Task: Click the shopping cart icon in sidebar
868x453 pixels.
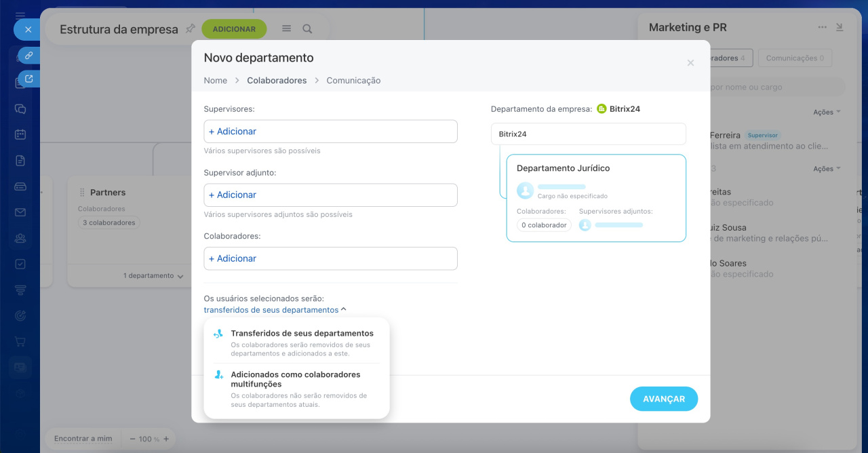Action: click(x=20, y=341)
